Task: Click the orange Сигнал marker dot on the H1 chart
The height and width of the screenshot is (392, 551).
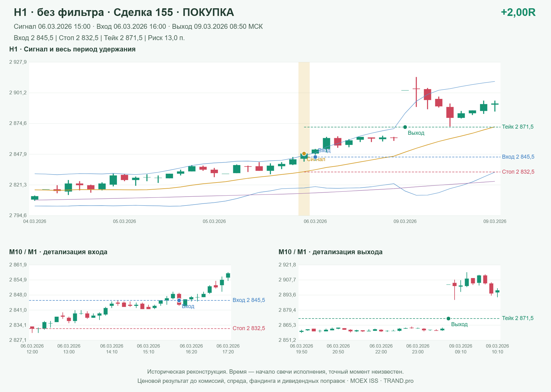Action: click(x=304, y=154)
